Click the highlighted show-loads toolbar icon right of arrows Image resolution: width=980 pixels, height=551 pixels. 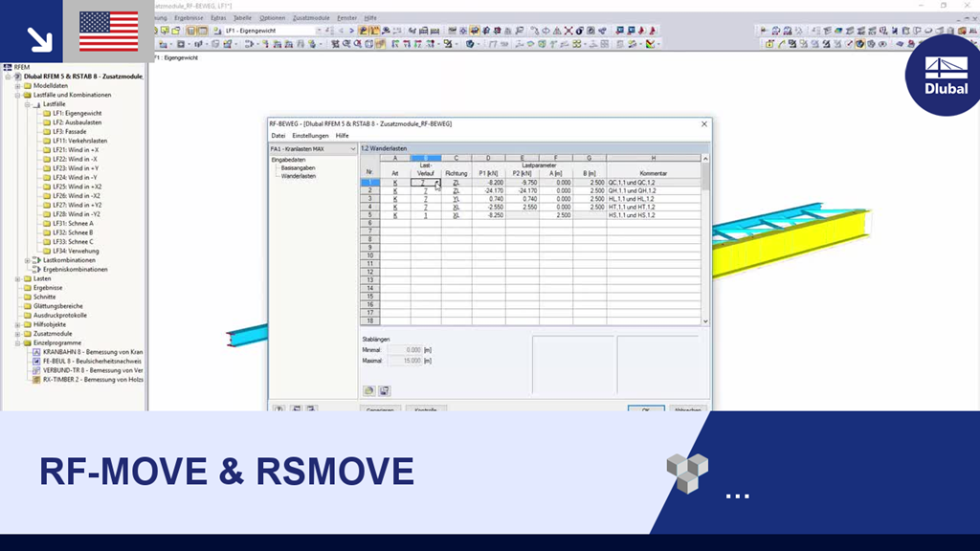363,31
